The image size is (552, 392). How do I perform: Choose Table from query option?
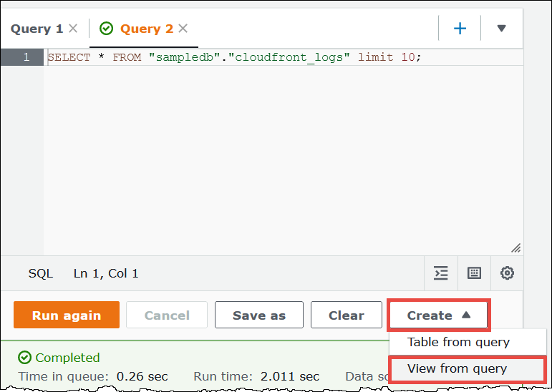point(458,342)
